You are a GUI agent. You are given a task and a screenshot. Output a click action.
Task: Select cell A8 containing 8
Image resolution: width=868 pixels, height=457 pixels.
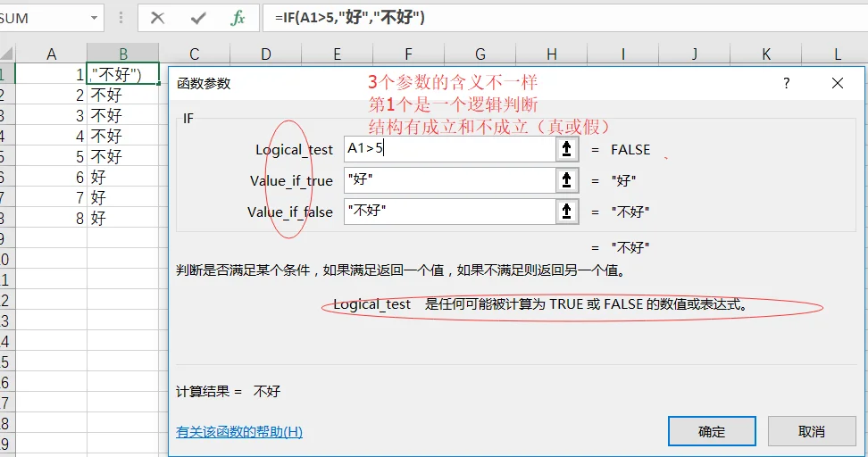tap(51, 218)
